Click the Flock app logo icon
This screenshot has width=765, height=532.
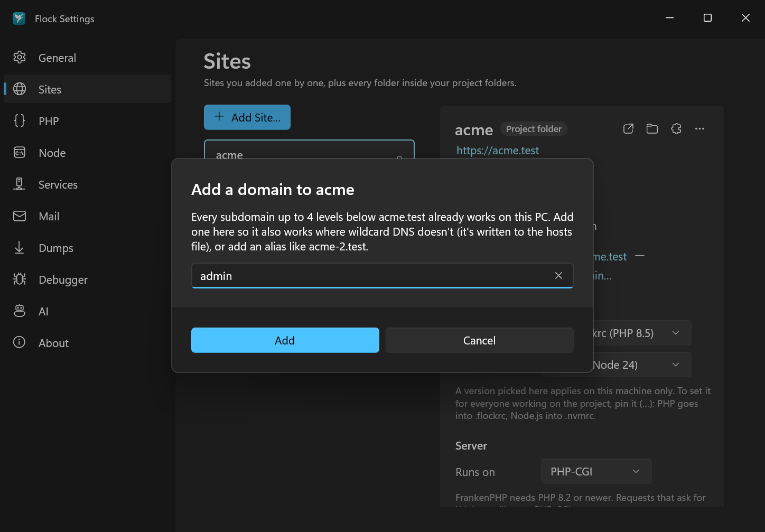[x=19, y=18]
